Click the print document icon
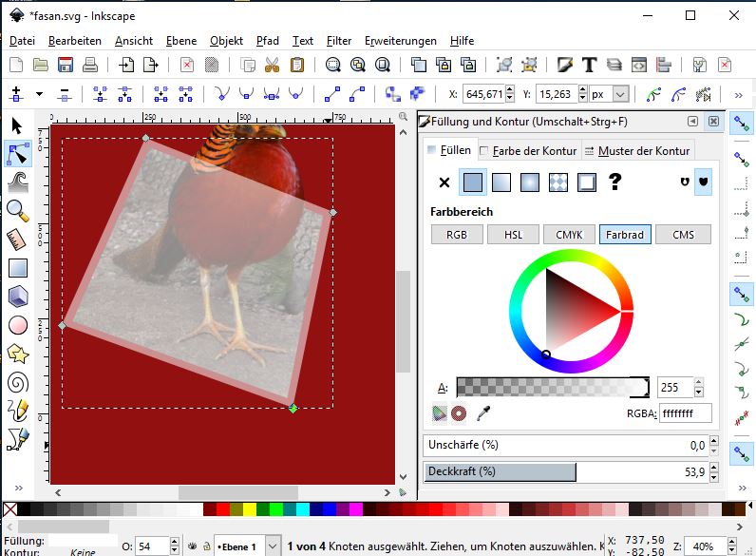This screenshot has height=556, width=756. (89, 66)
